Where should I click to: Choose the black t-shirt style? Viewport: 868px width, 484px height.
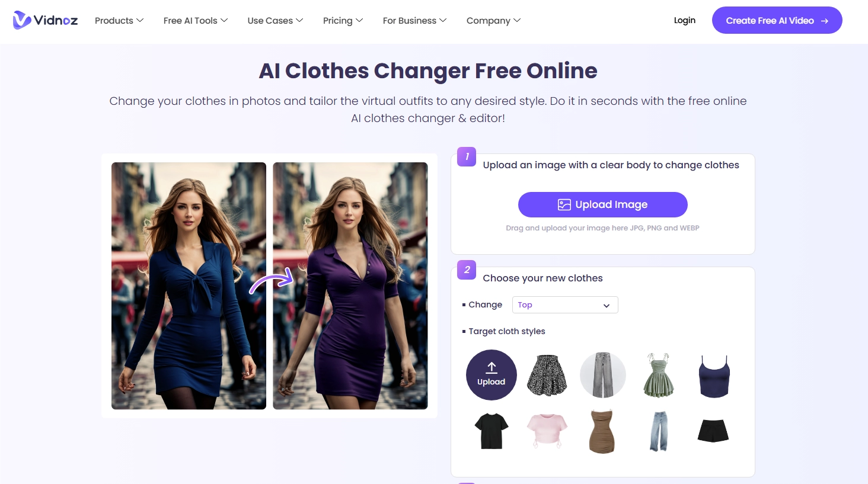492,431
